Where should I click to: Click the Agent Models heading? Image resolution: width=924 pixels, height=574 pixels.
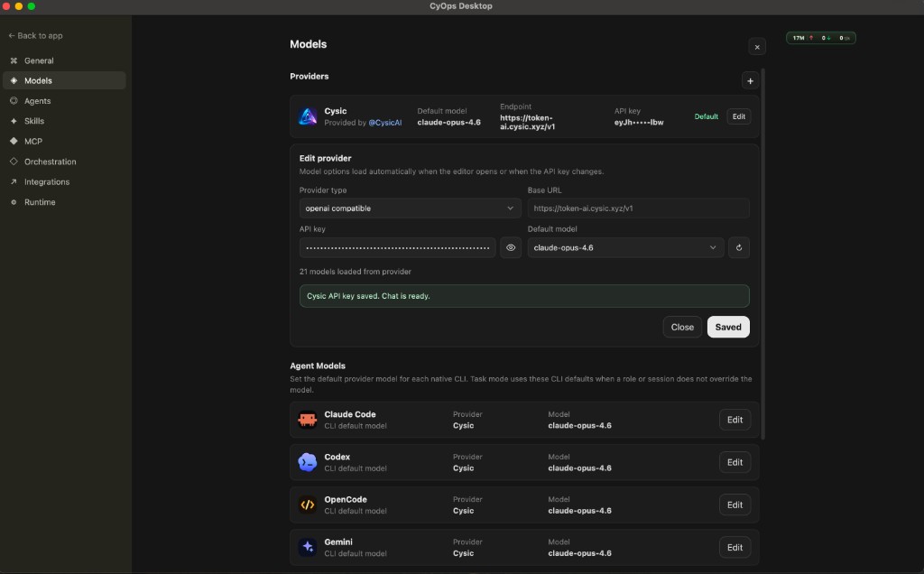point(318,366)
